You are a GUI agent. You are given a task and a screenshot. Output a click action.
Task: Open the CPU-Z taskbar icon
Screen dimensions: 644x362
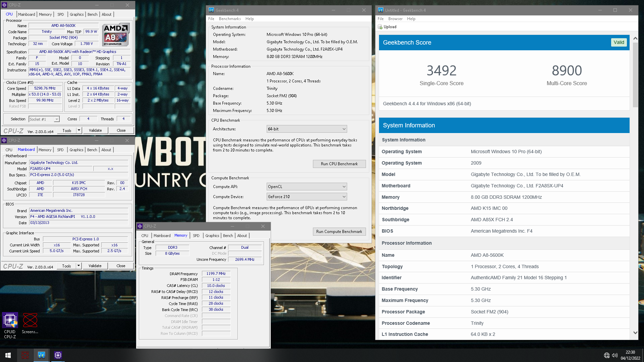click(58, 355)
